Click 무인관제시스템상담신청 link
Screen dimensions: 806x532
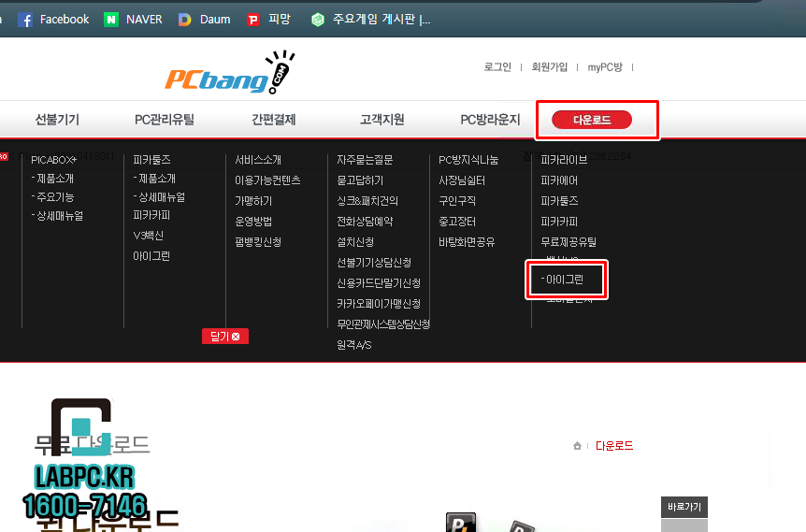click(x=383, y=324)
